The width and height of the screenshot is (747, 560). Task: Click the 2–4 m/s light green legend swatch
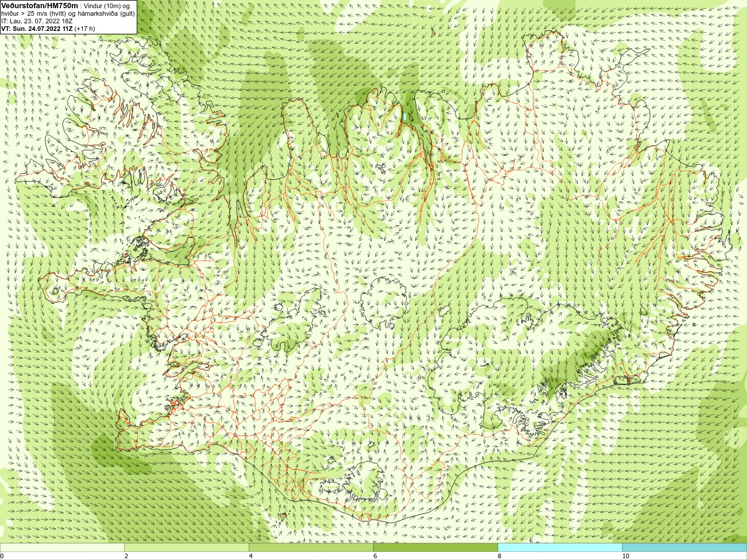(187, 548)
